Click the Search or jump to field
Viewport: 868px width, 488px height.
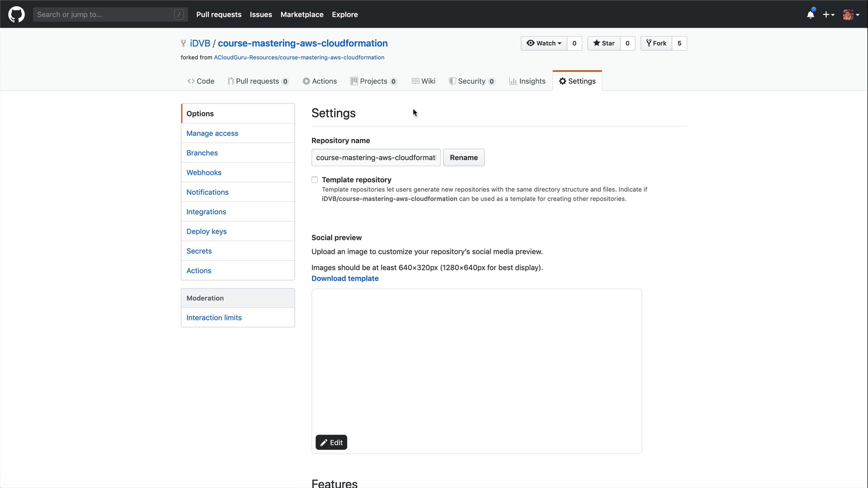point(104,14)
